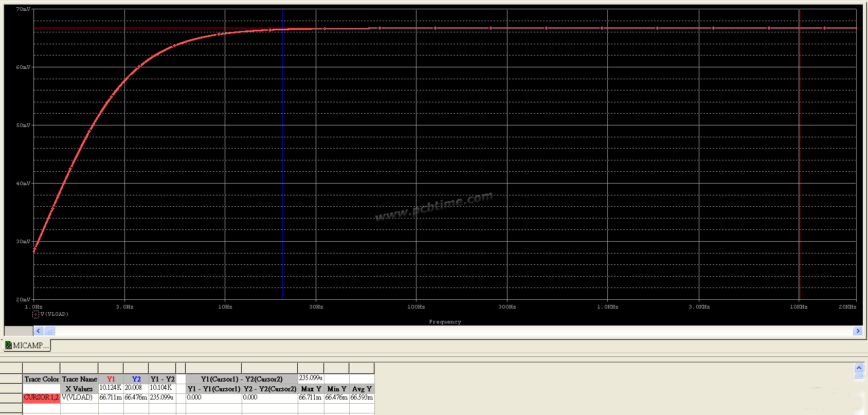The image size is (868, 415).
Task: Select 66.476m in the Y2 column
Action: [x=136, y=398]
